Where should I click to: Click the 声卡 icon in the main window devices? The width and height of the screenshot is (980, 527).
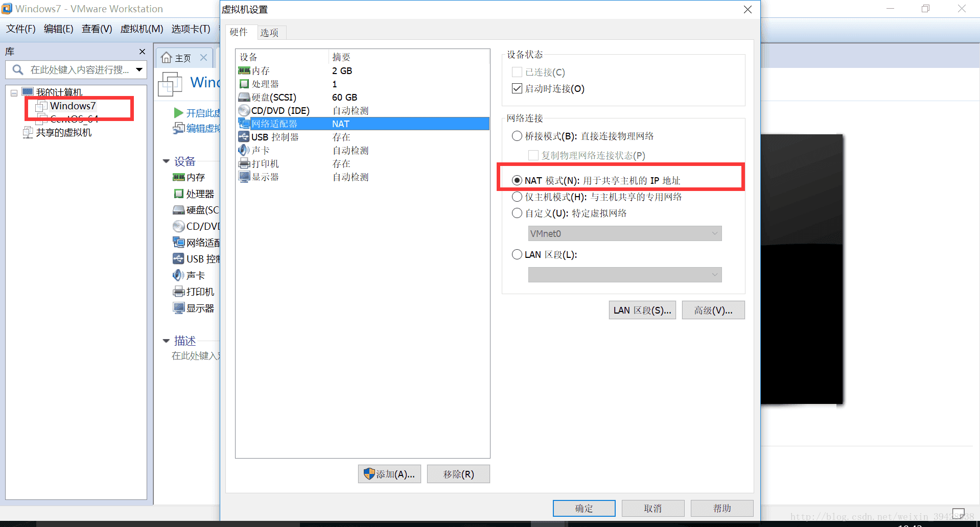coord(178,275)
